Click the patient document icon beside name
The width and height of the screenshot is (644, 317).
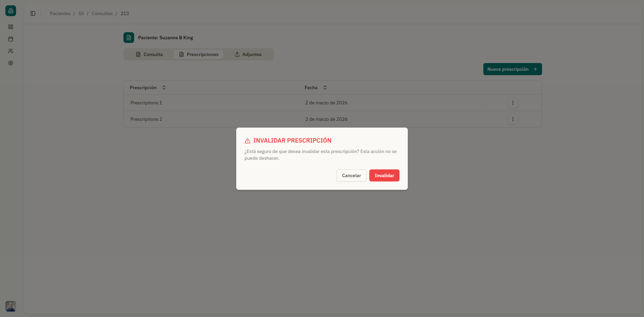(129, 38)
